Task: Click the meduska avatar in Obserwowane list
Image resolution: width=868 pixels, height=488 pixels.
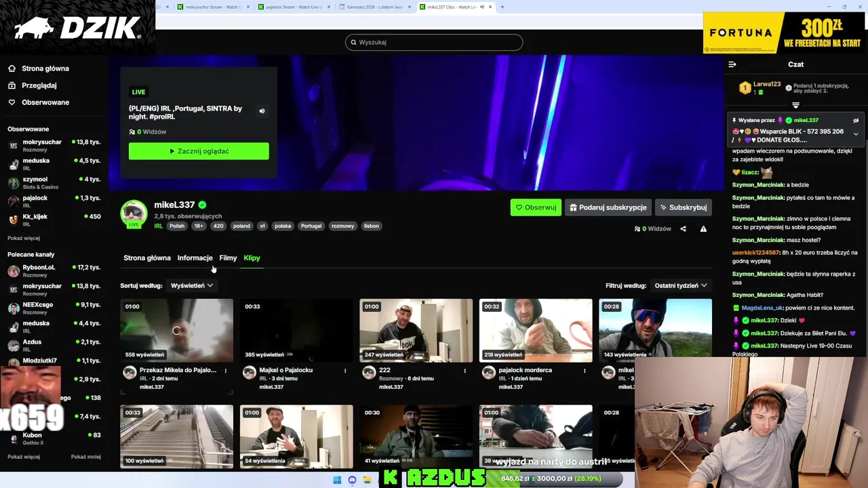Action: (14, 165)
